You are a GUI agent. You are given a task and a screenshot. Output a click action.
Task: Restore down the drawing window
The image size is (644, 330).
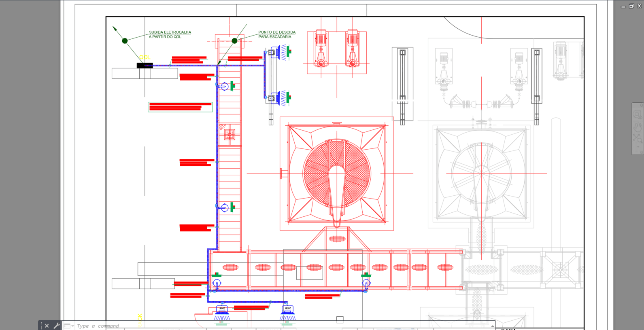coord(631,6)
